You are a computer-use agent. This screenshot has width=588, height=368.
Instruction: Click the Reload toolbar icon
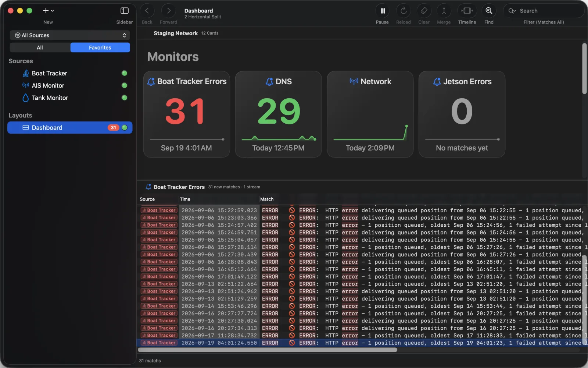coord(403,11)
